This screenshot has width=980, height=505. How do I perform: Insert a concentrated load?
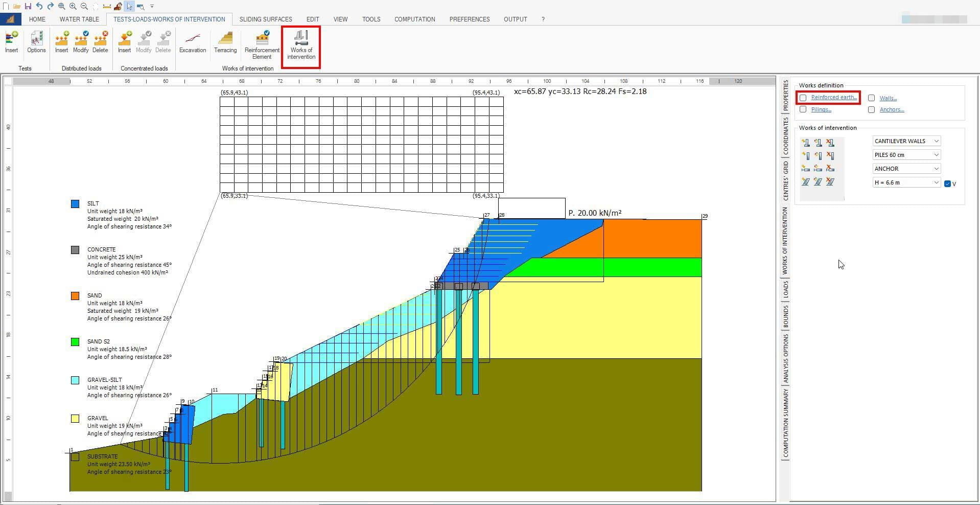[124, 41]
